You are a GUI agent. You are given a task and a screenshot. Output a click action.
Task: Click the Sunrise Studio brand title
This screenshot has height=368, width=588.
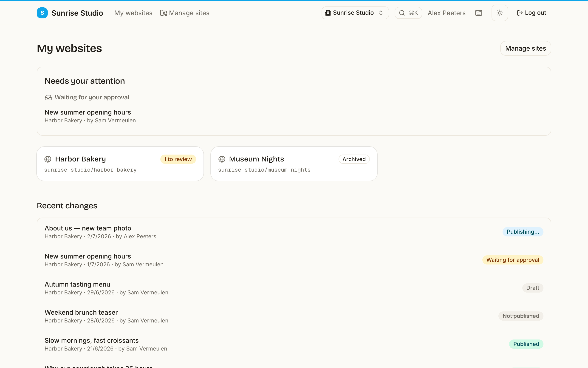[77, 13]
